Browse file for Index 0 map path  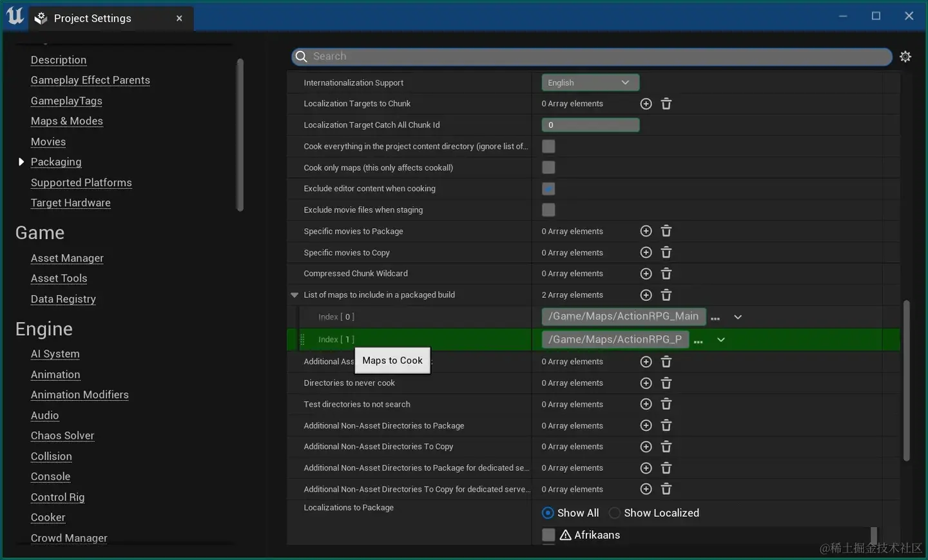[x=715, y=317]
